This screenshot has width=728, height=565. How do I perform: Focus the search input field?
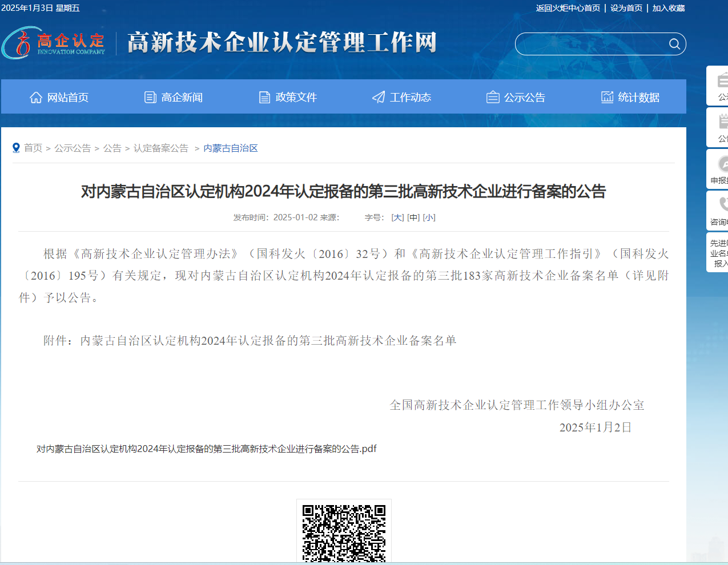tap(591, 45)
